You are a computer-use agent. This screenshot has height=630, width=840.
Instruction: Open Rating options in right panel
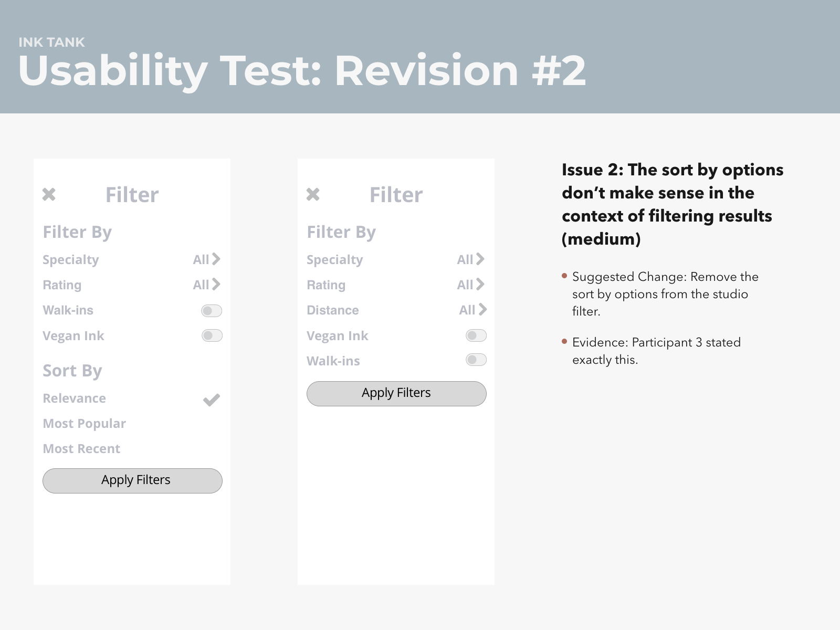480,285
